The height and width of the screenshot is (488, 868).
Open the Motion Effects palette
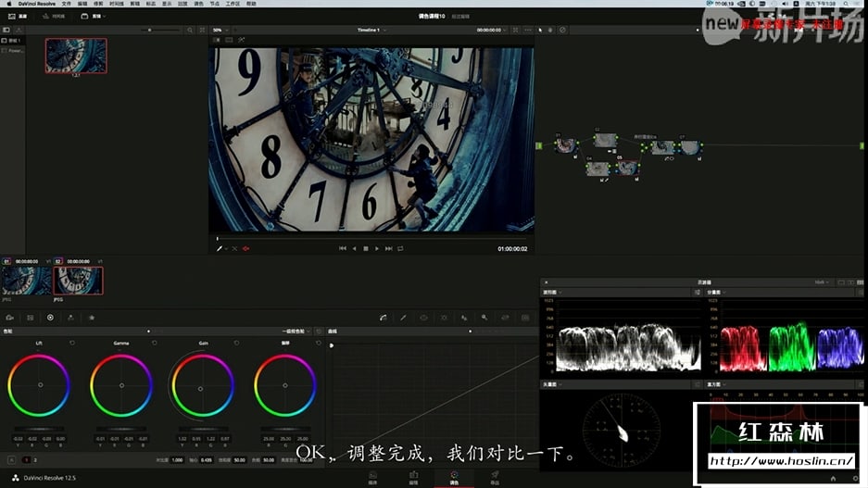pos(92,318)
